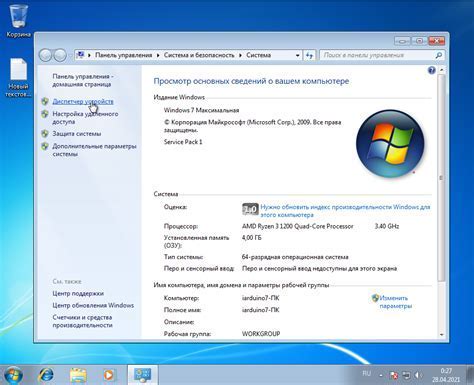This screenshot has height=385, width=474.
Task: Expand the arrow after Система и безопасность
Action: click(240, 55)
